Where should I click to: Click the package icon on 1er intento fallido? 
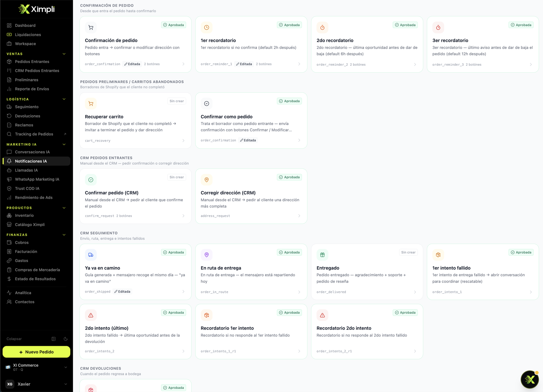click(x=438, y=255)
